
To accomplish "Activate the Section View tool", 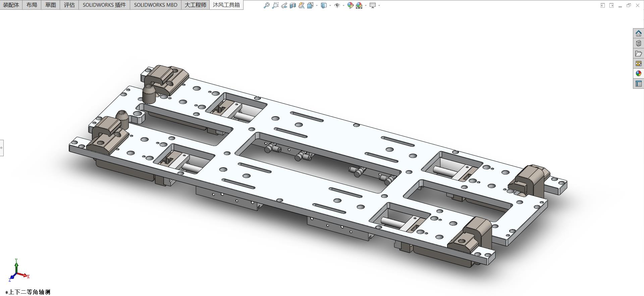I will click(293, 5).
